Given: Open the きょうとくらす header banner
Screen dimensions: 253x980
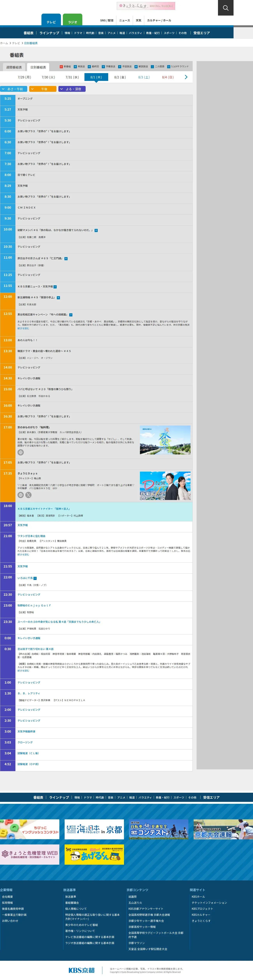Looking at the screenshot, I should (146, 6).
